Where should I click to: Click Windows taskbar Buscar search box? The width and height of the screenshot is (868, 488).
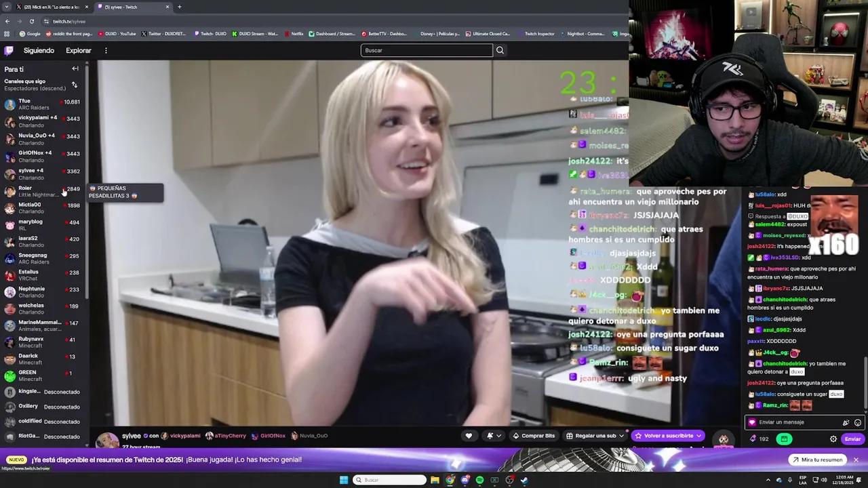pyautogui.click(x=390, y=480)
